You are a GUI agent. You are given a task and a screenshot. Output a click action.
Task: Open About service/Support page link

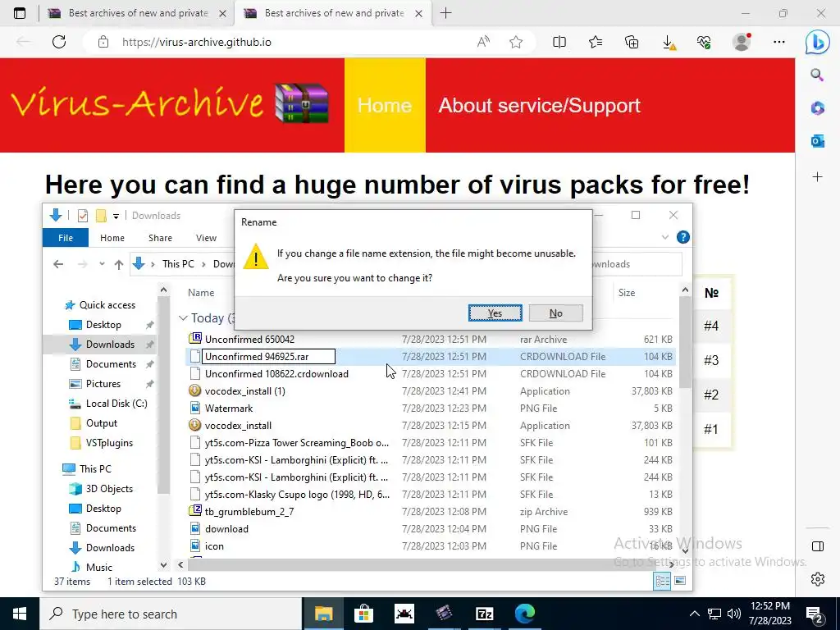pyautogui.click(x=540, y=106)
